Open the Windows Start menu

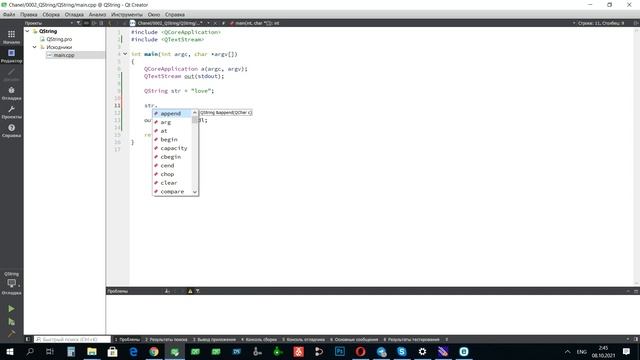(x=10, y=351)
